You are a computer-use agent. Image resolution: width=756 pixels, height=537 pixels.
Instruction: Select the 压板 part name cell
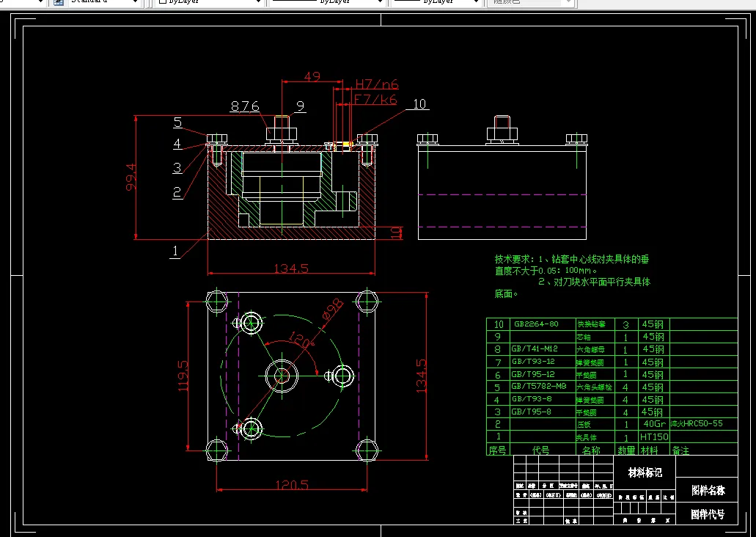(x=584, y=425)
